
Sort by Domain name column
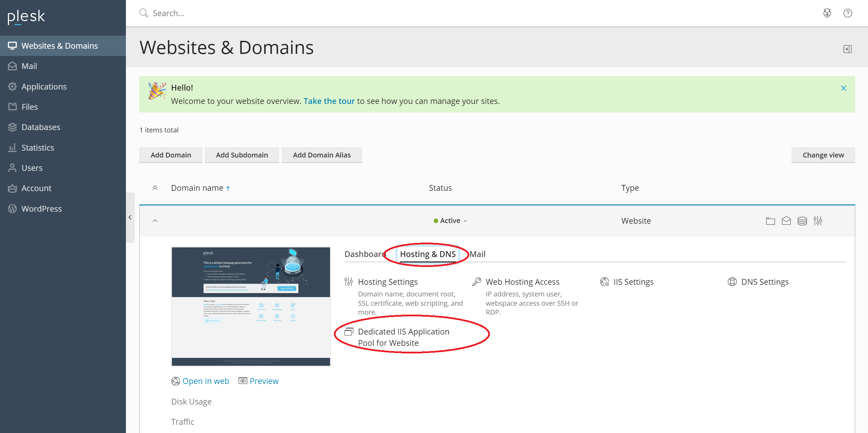(200, 188)
